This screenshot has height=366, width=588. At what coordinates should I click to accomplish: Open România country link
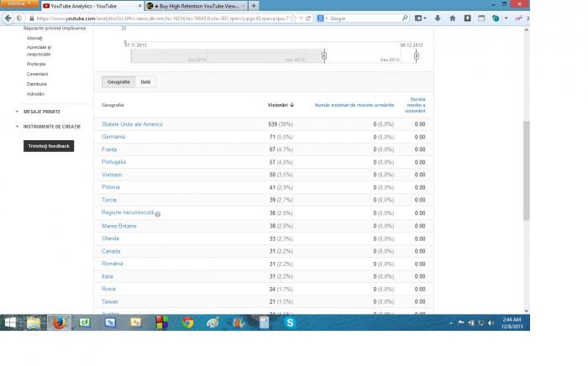tap(112, 264)
